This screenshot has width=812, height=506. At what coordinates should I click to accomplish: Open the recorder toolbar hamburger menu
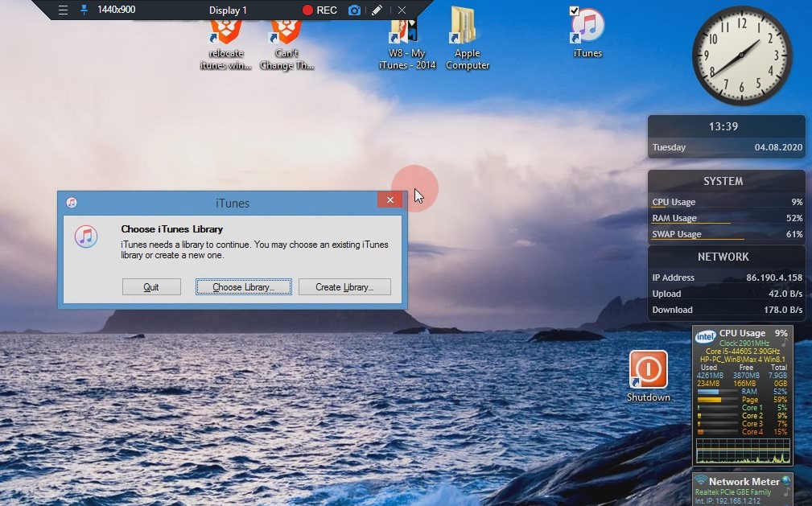pyautogui.click(x=64, y=10)
